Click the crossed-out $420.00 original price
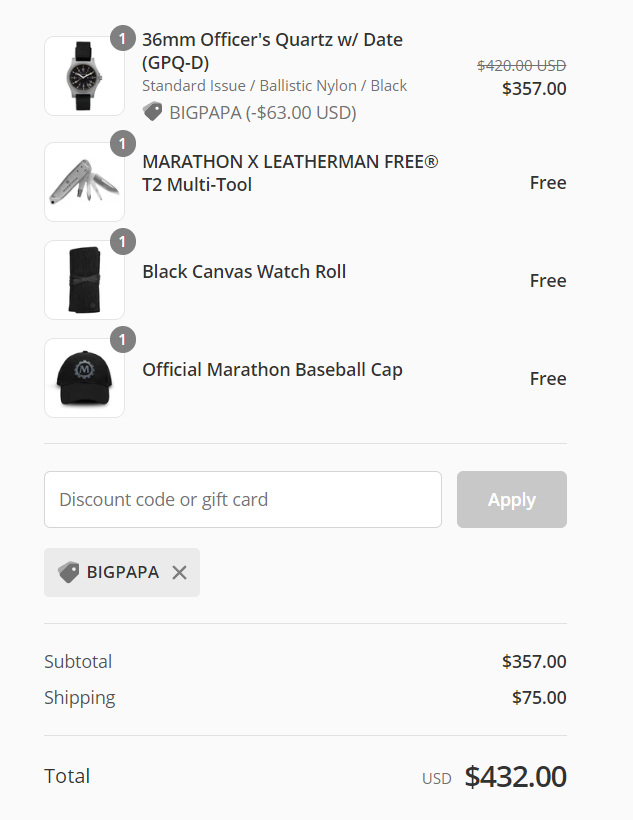Screen dimensions: 633x820 click(x=521, y=65)
